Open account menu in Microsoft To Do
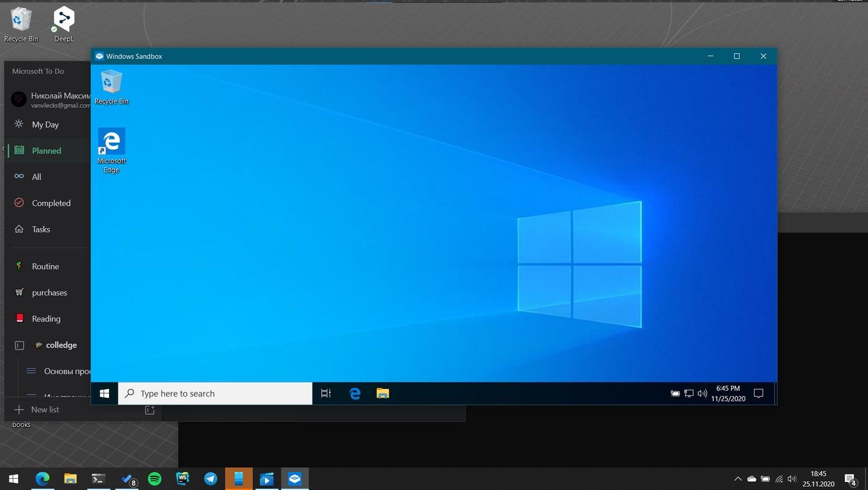 (50, 99)
